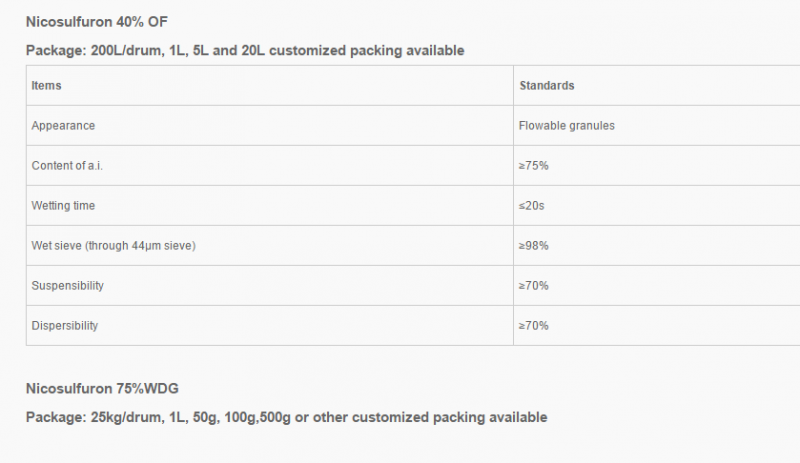Click the '≥70%' value beside Dispersibility
Image resolution: width=800 pixels, height=463 pixels.
(534, 326)
